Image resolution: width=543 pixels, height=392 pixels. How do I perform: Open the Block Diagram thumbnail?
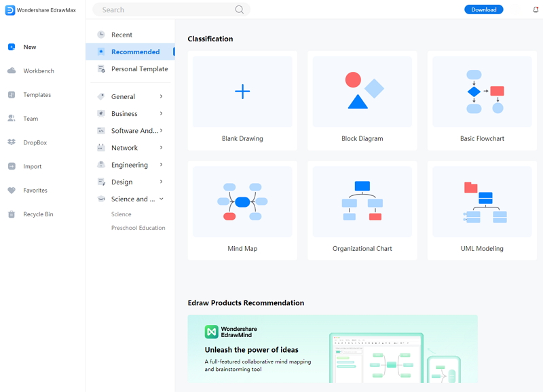362,92
